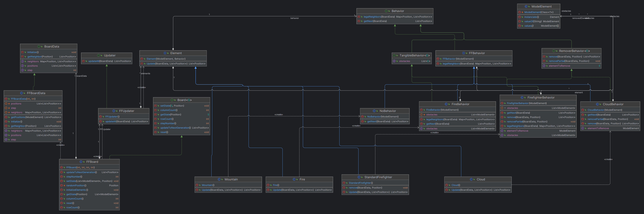Select the FFBoard class title
Viewport: 644px width, 214px height.
pyautogui.click(x=92, y=162)
